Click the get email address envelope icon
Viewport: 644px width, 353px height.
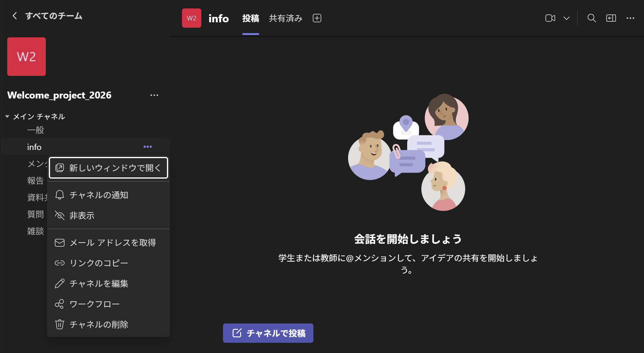coord(59,242)
